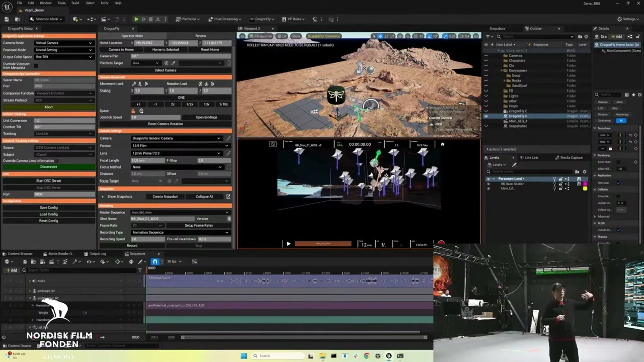Viewport: 644px width, 362px height.
Task: Open the Unreal Editor taskbar icon
Action: (389, 356)
